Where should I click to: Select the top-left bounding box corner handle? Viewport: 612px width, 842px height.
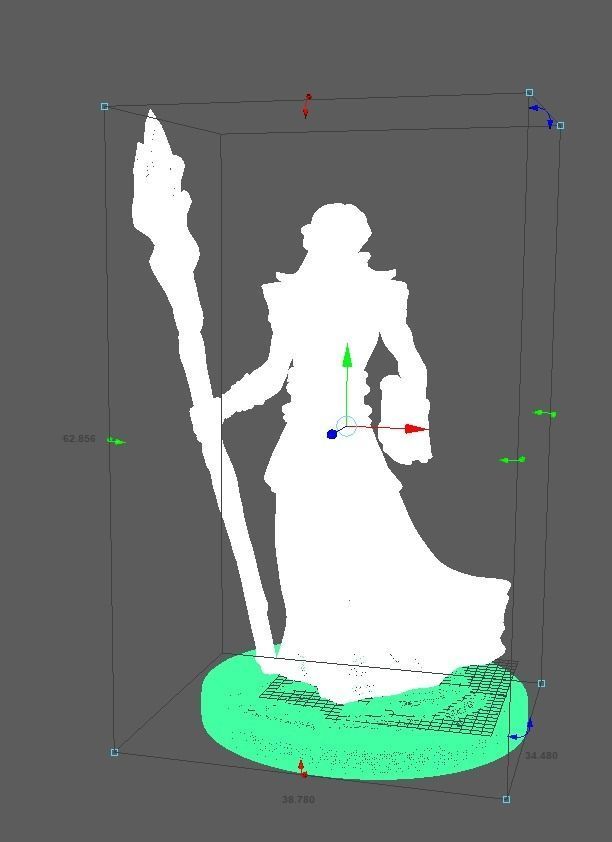104,106
